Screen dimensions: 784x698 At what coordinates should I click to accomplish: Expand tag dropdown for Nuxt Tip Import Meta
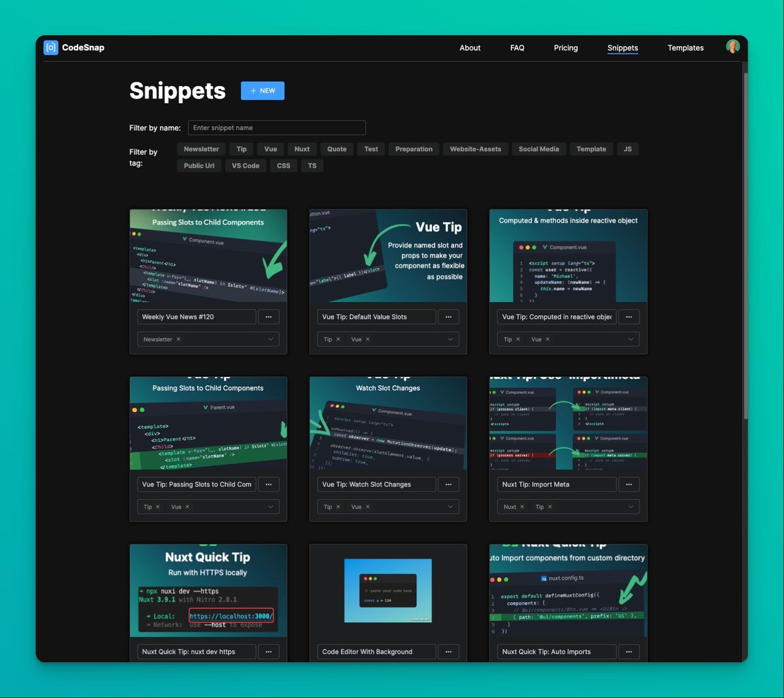[630, 507]
